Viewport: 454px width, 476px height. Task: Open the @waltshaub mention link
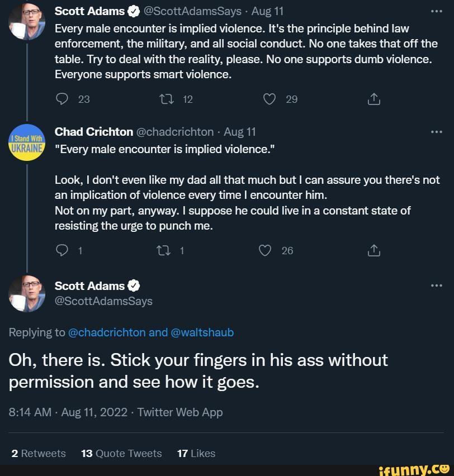point(202,332)
